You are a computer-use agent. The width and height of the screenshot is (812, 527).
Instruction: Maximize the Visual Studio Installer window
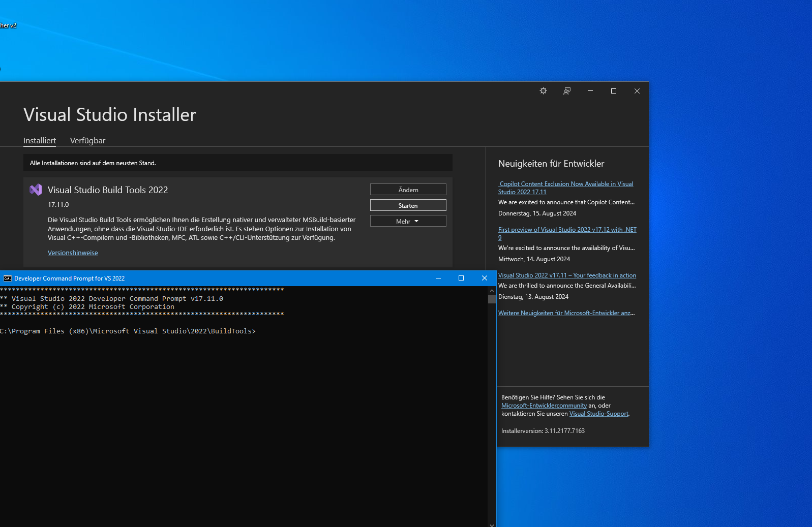tap(614, 91)
